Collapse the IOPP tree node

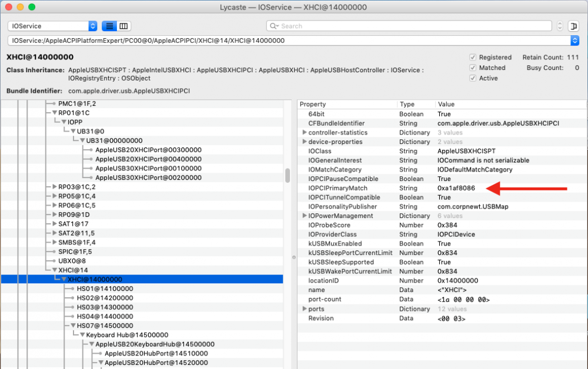[x=64, y=122]
